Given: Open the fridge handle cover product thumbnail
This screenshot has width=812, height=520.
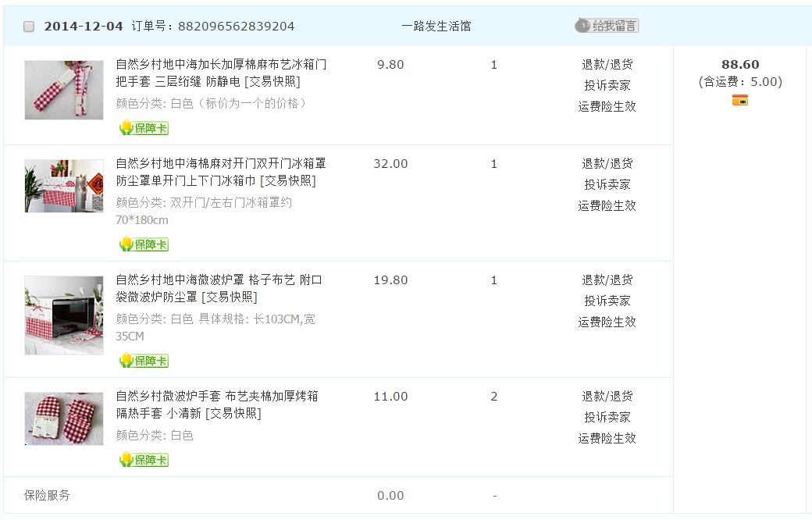Looking at the screenshot, I should (64, 90).
